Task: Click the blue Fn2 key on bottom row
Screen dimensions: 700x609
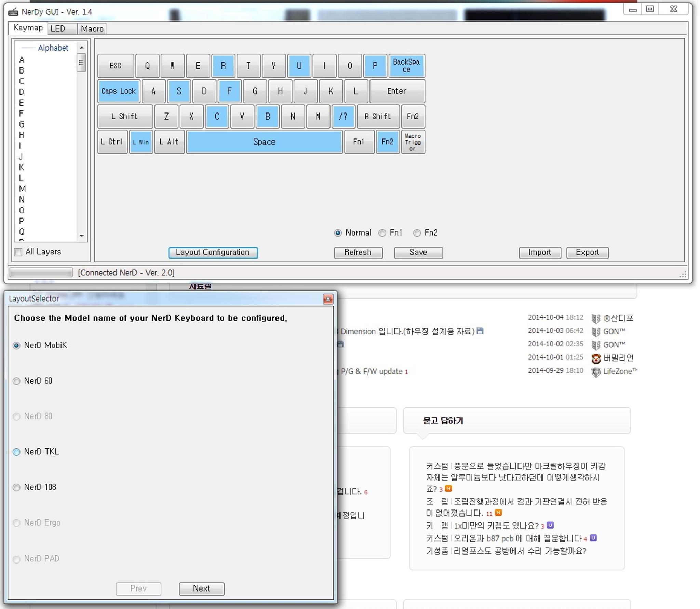Action: click(x=387, y=142)
